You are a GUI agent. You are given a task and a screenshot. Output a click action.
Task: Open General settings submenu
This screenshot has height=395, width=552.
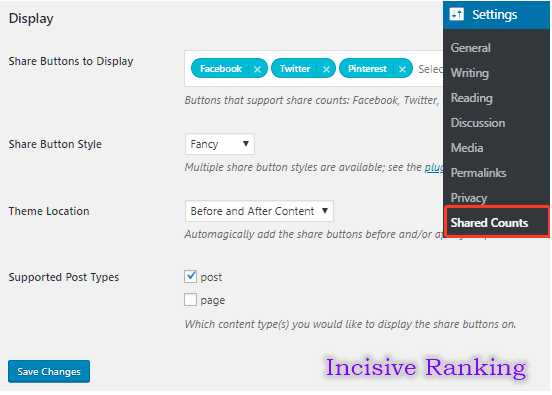[471, 48]
